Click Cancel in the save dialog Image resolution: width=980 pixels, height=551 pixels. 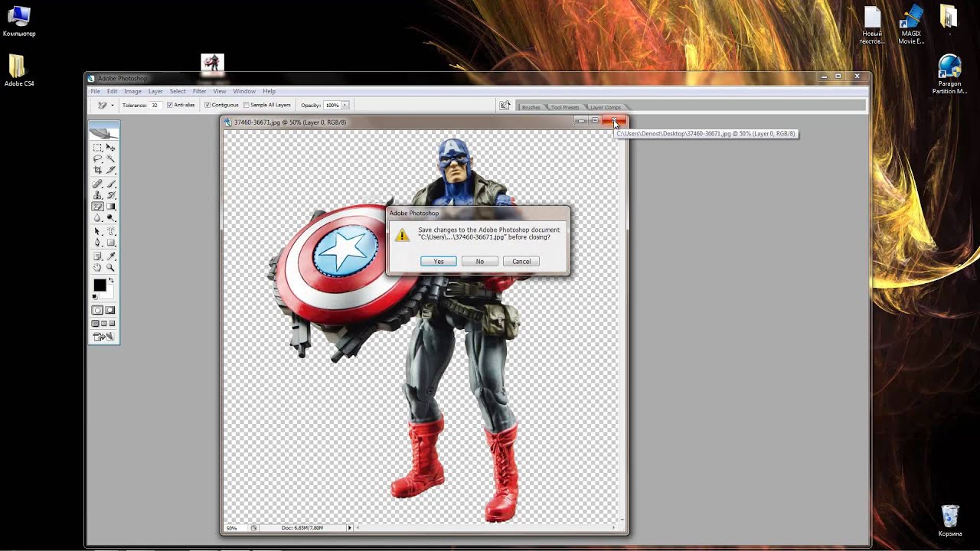tap(521, 262)
